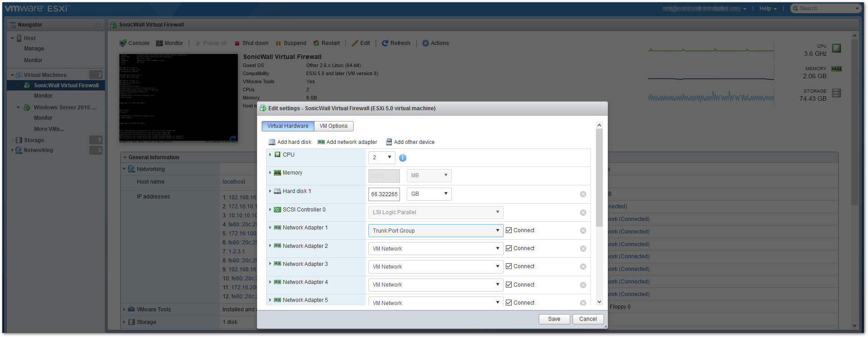Remove Network Adapter 2

[x=583, y=248]
